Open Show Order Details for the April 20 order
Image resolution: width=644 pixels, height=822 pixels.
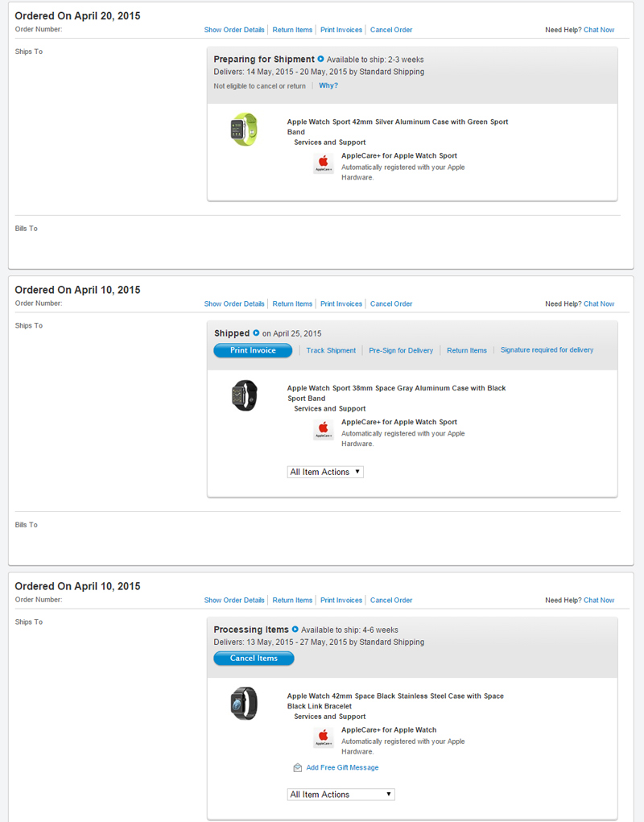point(233,30)
